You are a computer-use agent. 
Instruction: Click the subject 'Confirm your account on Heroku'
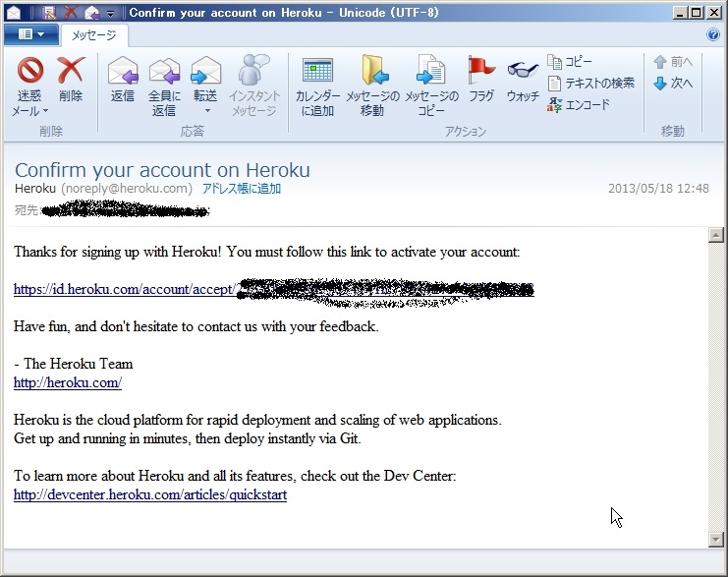(162, 170)
